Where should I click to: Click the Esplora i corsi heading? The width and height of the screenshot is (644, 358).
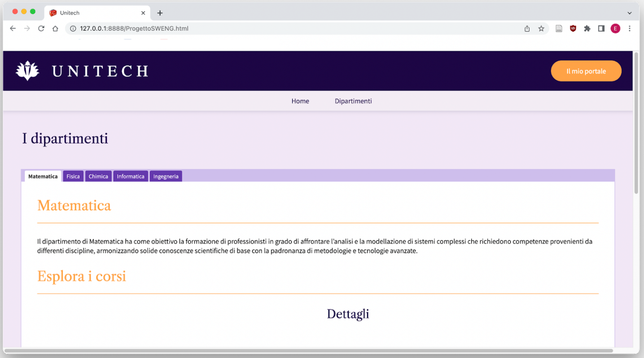click(82, 276)
